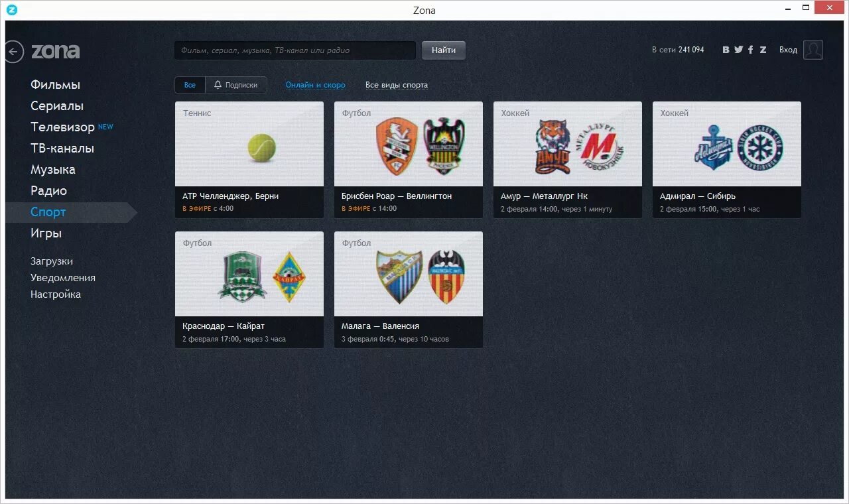
Task: Click Брисбен Роар — Веллингтон title
Action: (397, 196)
